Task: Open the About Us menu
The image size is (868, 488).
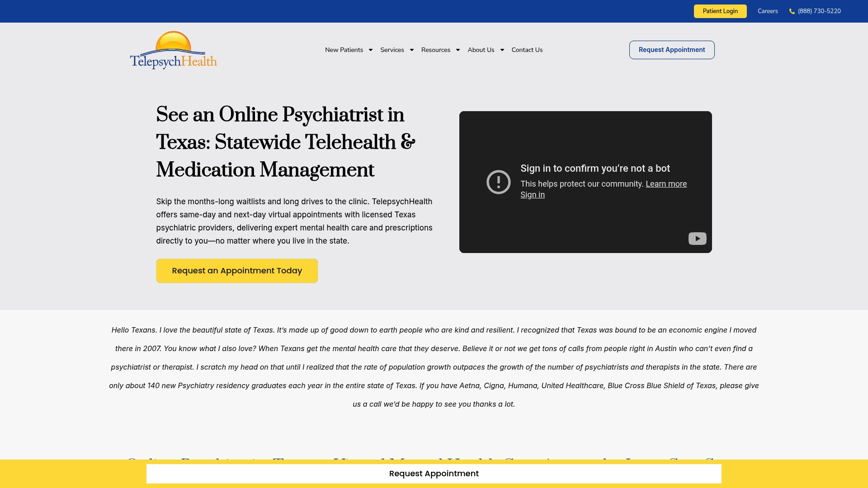Action: (481, 50)
